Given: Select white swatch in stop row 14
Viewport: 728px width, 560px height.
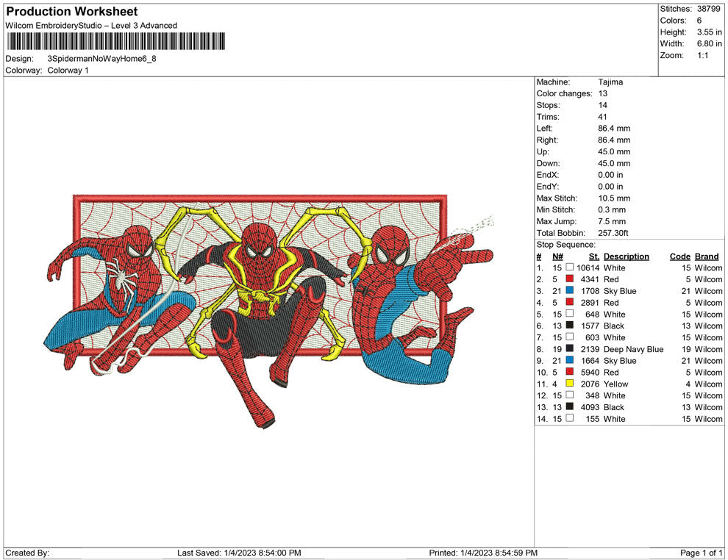Looking at the screenshot, I should 570,418.
